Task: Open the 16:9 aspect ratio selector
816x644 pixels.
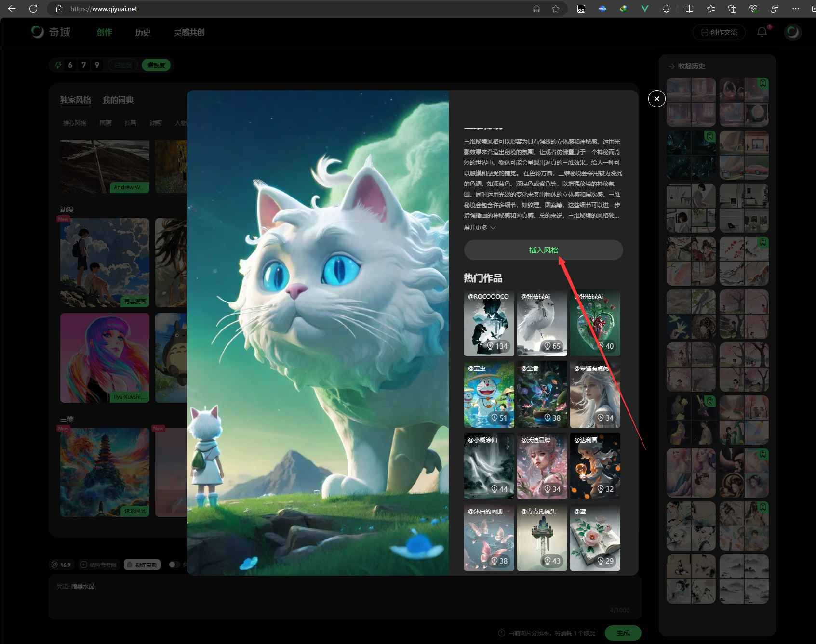Action: [61, 565]
